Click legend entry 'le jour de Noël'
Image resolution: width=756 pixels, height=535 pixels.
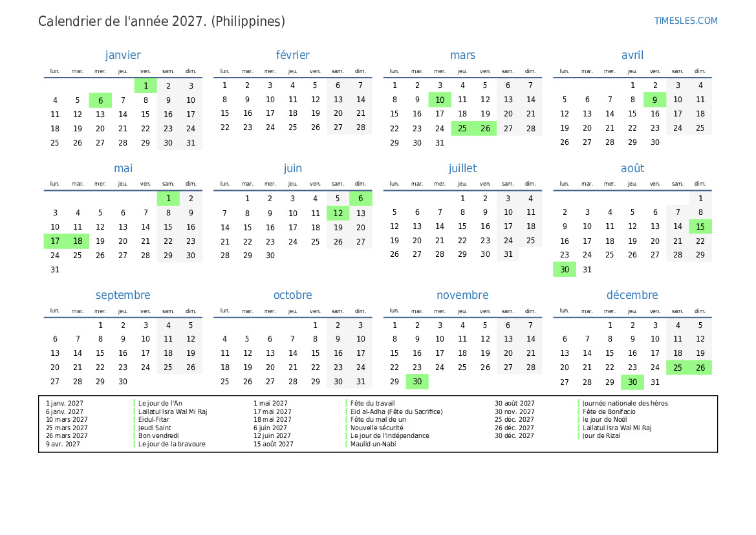tap(605, 420)
